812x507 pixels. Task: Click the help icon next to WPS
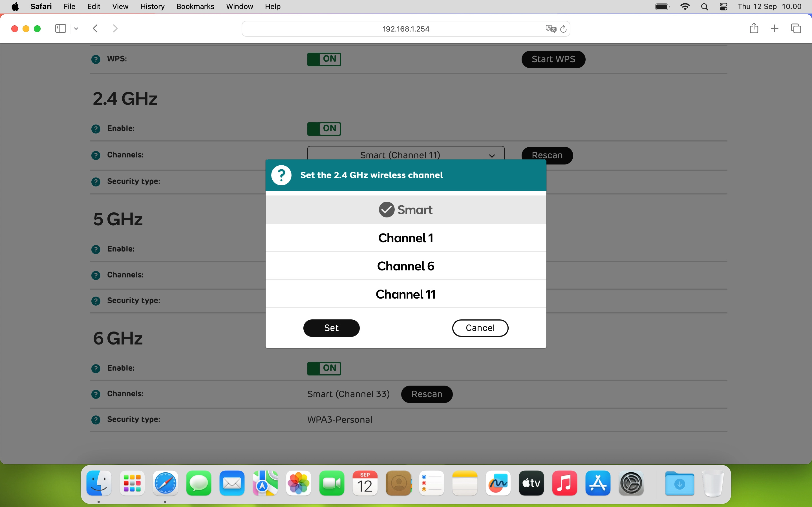pos(96,59)
